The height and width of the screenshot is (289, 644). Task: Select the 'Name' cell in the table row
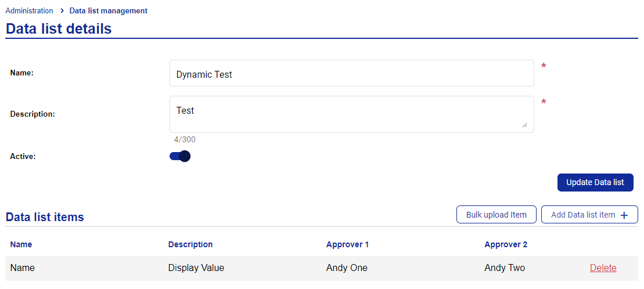(23, 268)
